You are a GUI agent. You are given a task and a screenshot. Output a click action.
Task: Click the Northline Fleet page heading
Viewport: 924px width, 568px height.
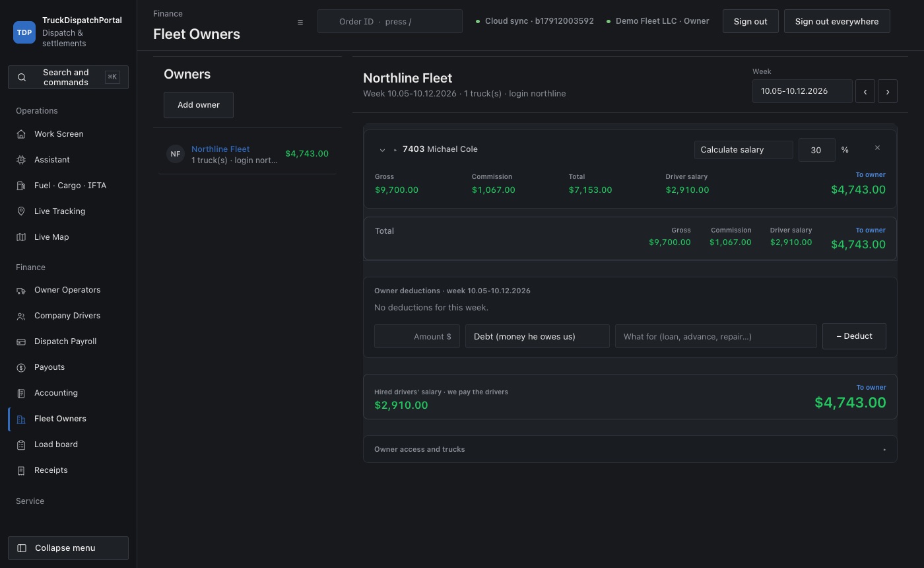pos(407,78)
